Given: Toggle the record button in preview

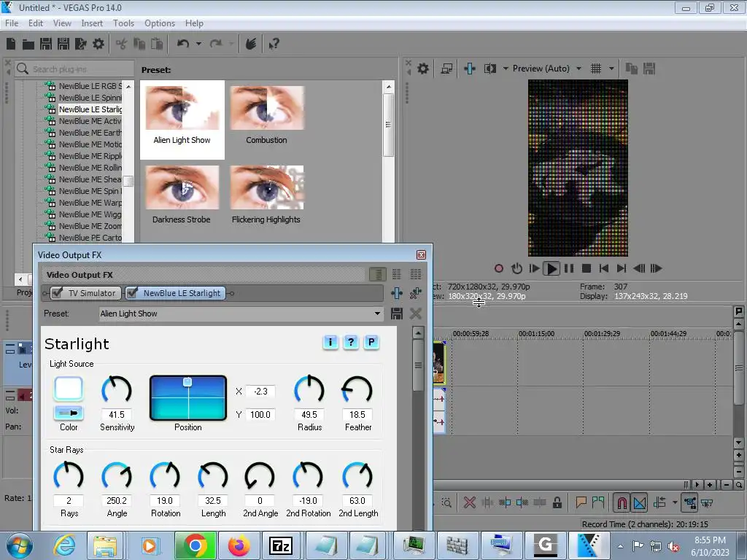Looking at the screenshot, I should 499,268.
